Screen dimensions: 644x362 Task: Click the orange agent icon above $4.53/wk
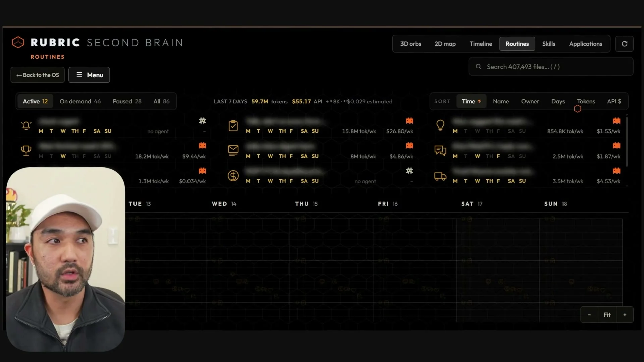coord(616,171)
